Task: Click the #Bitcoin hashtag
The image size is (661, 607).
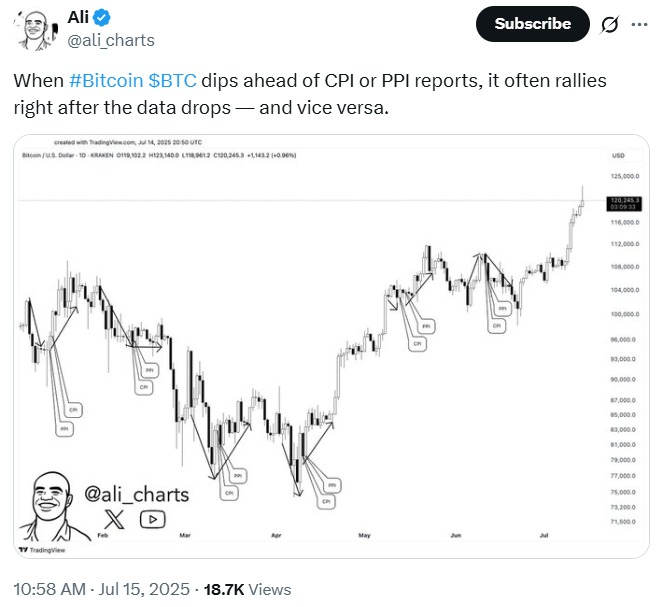Action: pyautogui.click(x=106, y=81)
